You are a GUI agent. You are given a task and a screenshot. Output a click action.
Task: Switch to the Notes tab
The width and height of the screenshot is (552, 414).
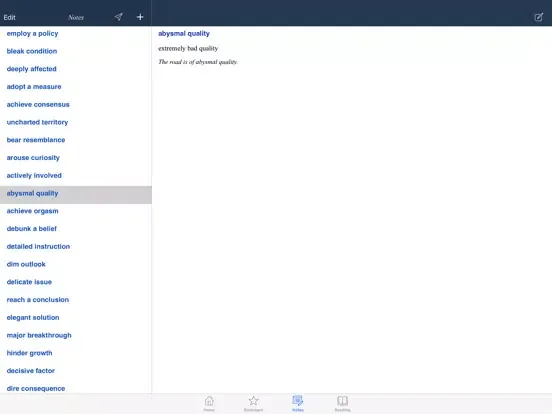(x=298, y=403)
